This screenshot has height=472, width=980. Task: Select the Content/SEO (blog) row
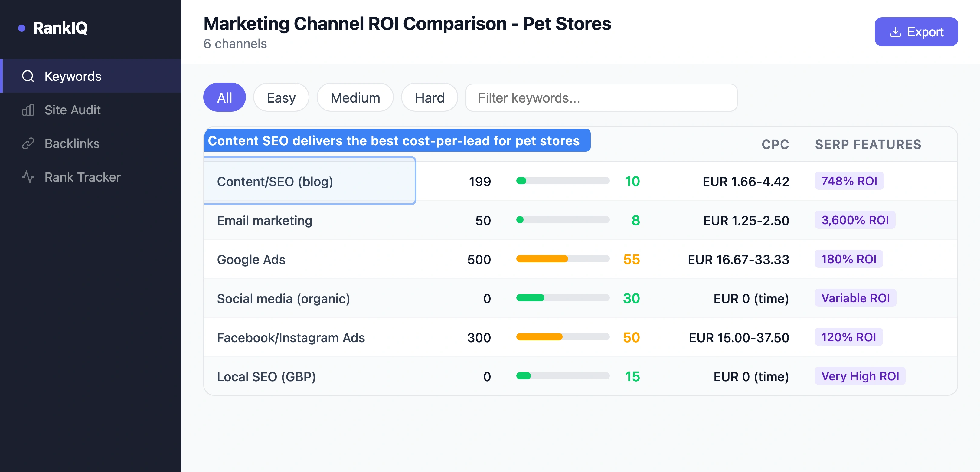pyautogui.click(x=309, y=182)
